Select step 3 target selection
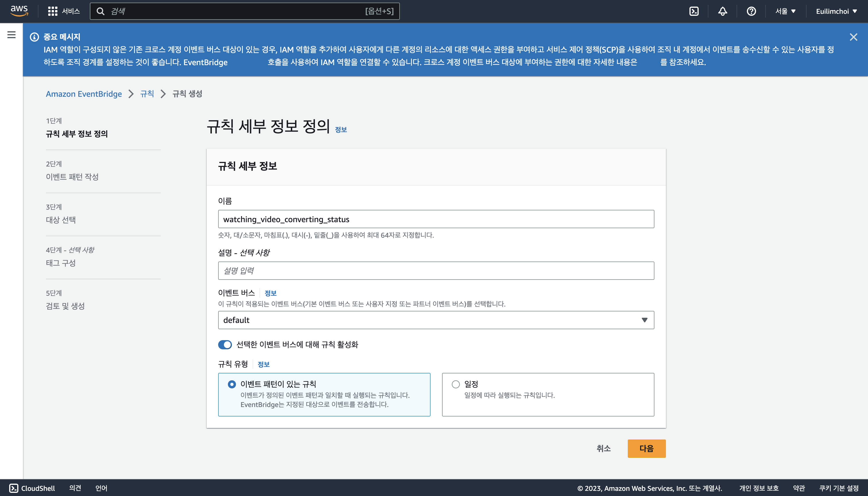This screenshot has width=868, height=496. pyautogui.click(x=61, y=220)
